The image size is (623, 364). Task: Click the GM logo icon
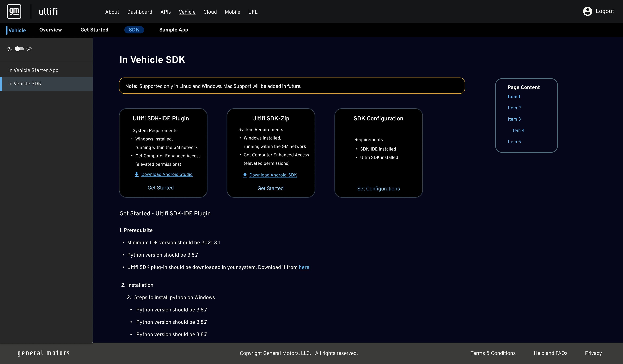coord(14,11)
